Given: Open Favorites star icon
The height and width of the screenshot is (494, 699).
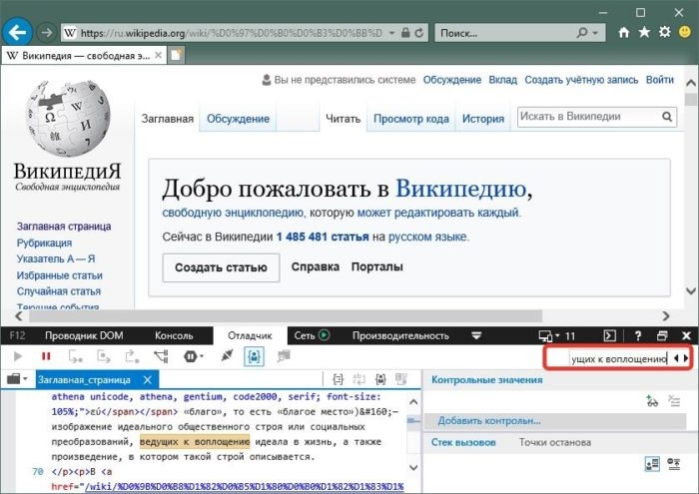Looking at the screenshot, I should (x=644, y=32).
